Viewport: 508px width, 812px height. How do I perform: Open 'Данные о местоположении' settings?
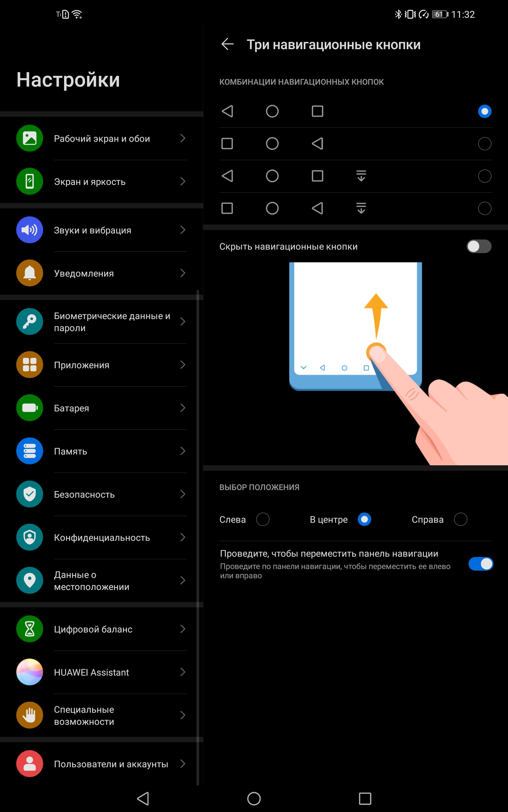pyautogui.click(x=102, y=580)
